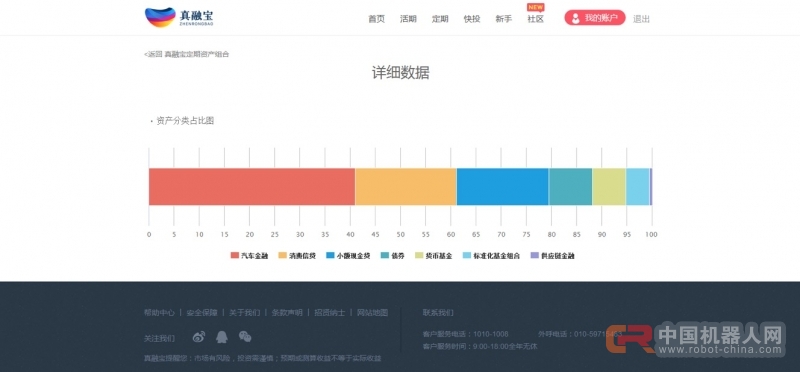Click the teal 债券 bar segment

point(570,187)
